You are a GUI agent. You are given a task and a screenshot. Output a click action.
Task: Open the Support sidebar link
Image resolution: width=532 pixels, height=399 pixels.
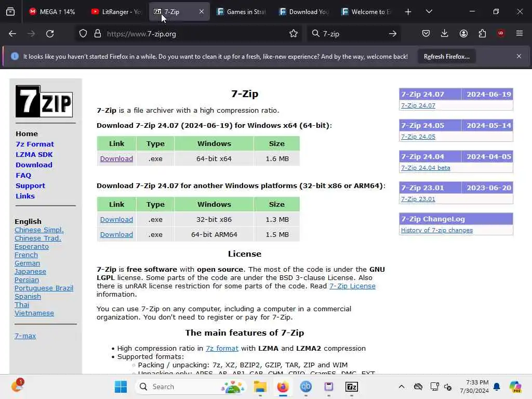(30, 186)
